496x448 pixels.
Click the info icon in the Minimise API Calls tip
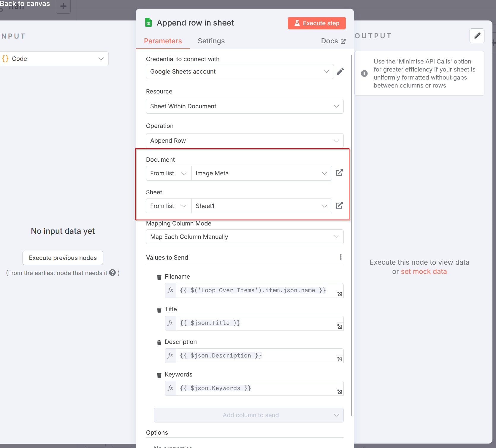pyautogui.click(x=364, y=73)
